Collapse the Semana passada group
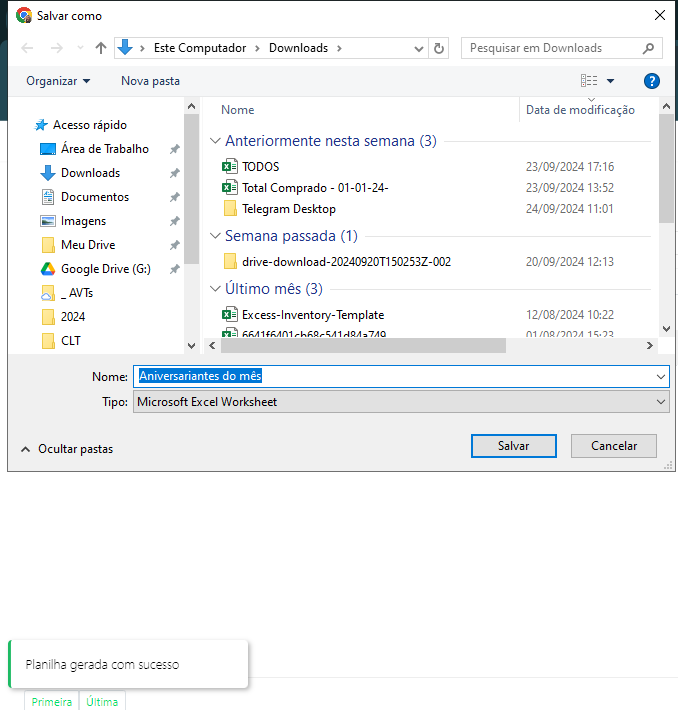678x710 pixels. coord(215,236)
